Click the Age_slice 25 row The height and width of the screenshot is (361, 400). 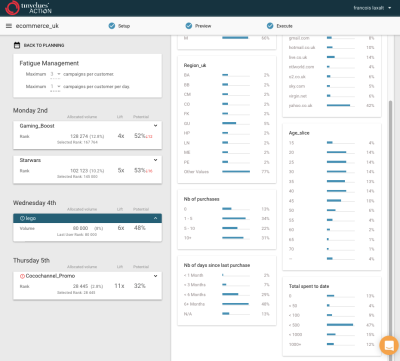[x=332, y=162]
